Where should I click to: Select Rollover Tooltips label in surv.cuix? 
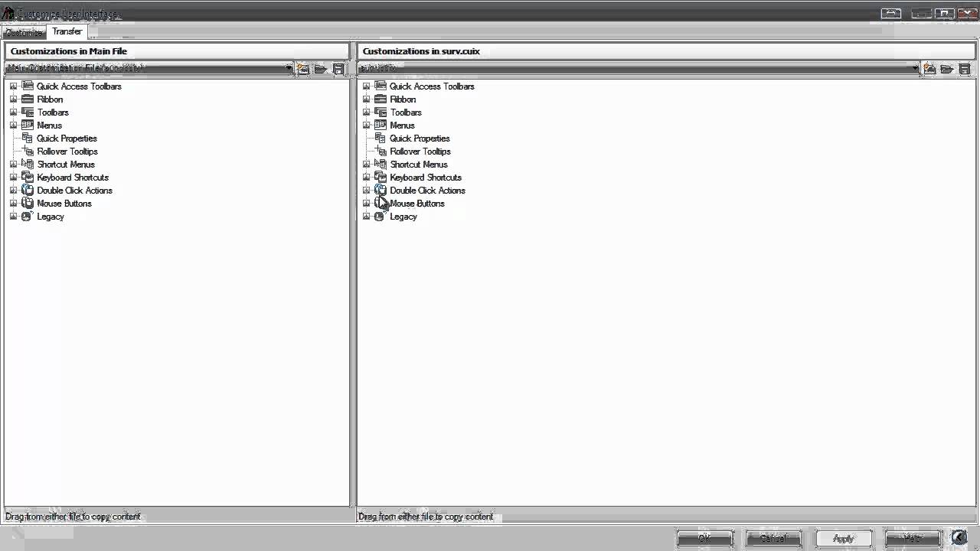(420, 152)
